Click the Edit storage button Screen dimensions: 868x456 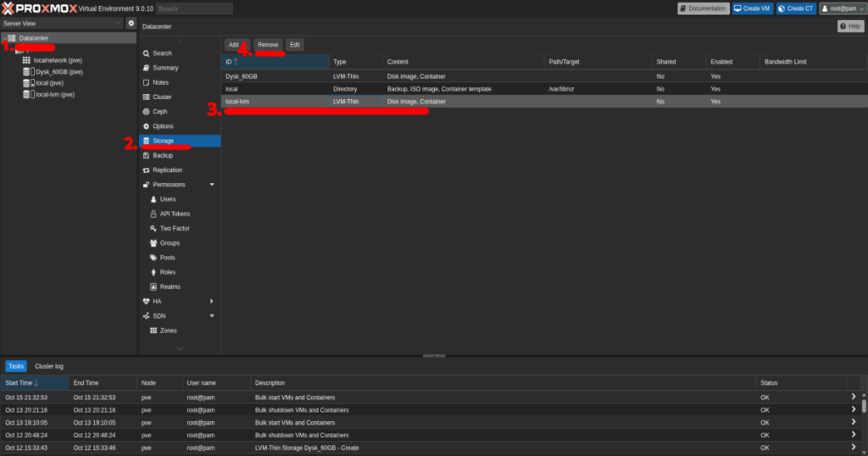pos(295,45)
